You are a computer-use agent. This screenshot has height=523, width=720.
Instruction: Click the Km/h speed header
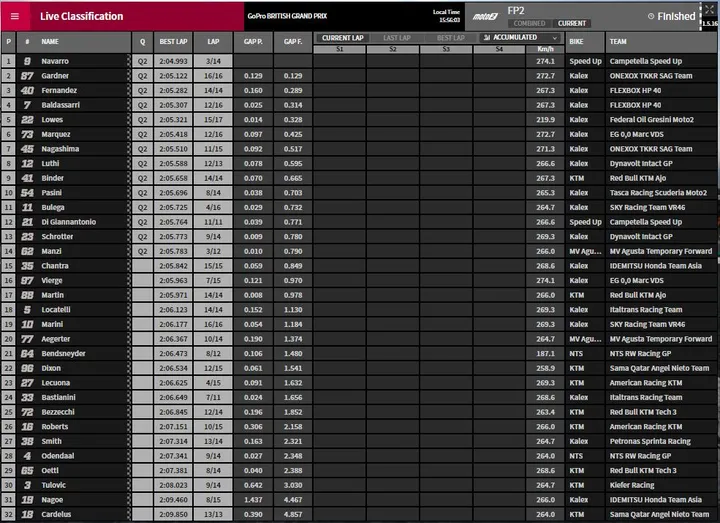(x=545, y=49)
